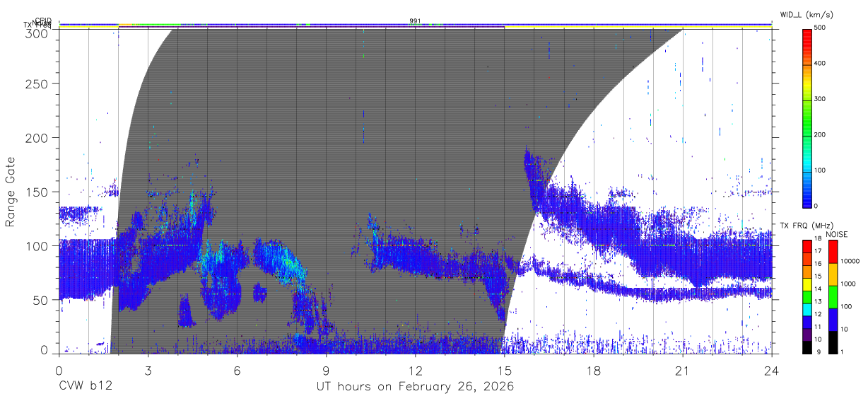Click the x-axis tick label '24'
868x401 pixels.
[x=772, y=370]
